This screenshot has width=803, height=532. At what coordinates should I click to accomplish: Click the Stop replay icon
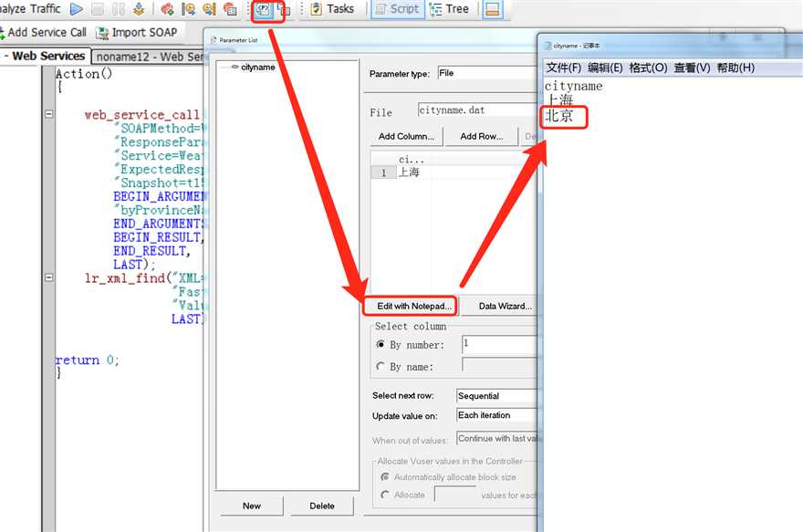pos(98,9)
